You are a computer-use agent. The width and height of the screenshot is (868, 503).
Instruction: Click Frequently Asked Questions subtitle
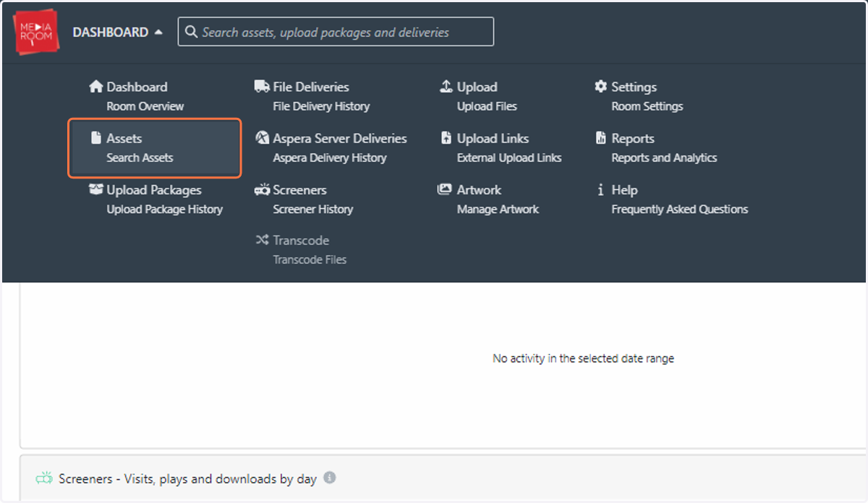click(680, 210)
